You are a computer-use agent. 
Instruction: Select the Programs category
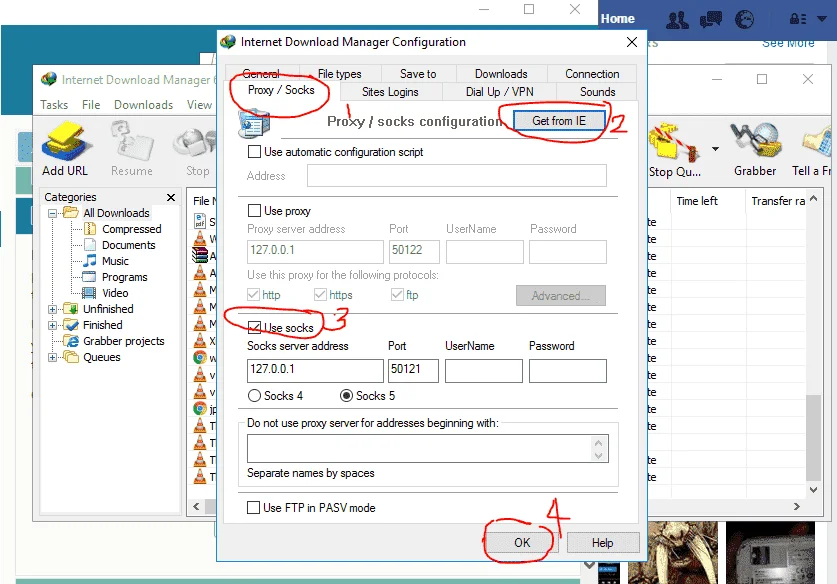click(x=124, y=277)
